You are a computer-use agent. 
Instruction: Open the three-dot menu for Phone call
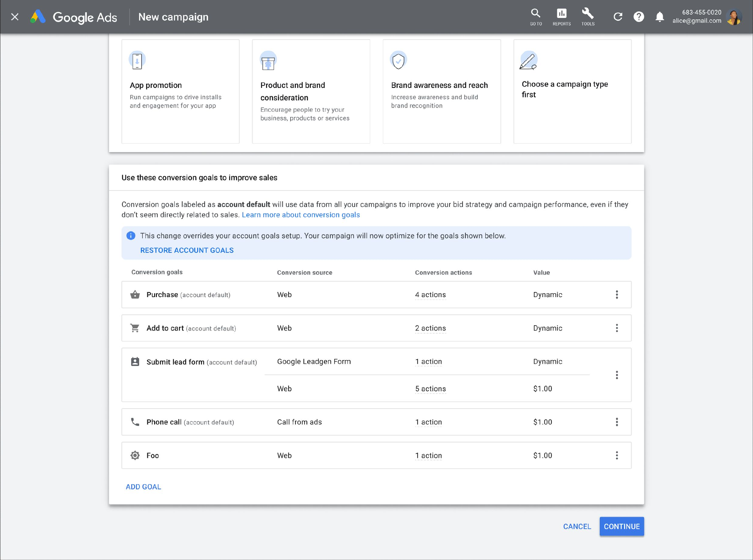click(617, 422)
